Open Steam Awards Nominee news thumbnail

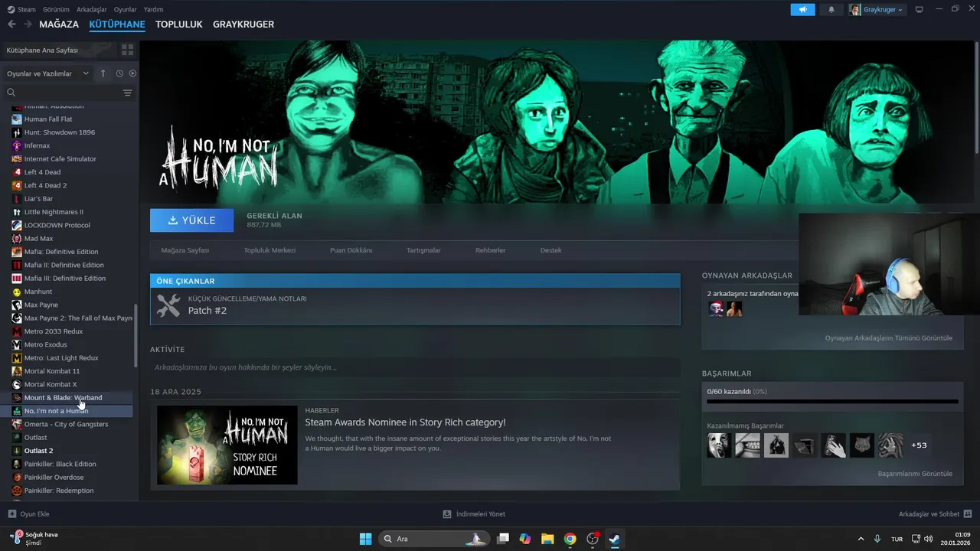point(227,445)
